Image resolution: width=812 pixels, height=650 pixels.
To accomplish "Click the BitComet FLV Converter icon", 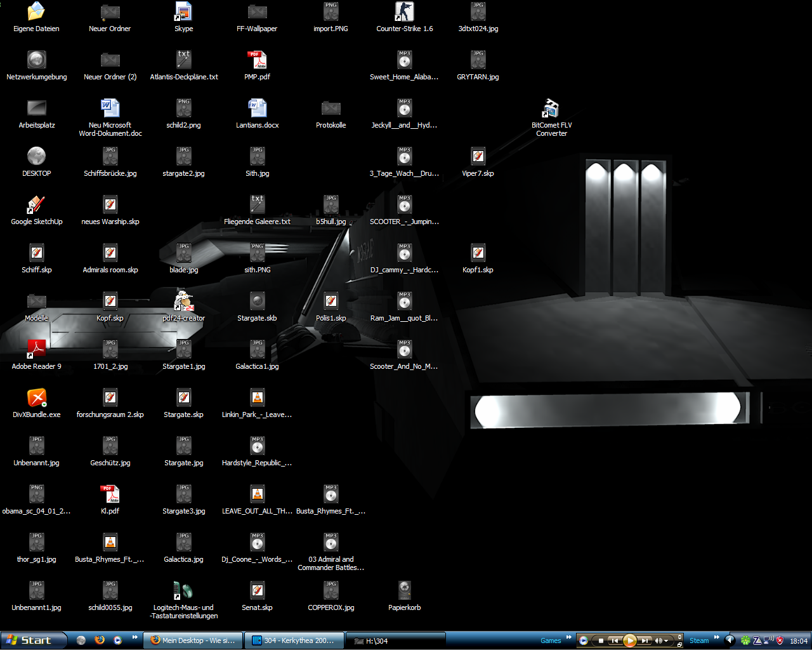I will pyautogui.click(x=551, y=109).
